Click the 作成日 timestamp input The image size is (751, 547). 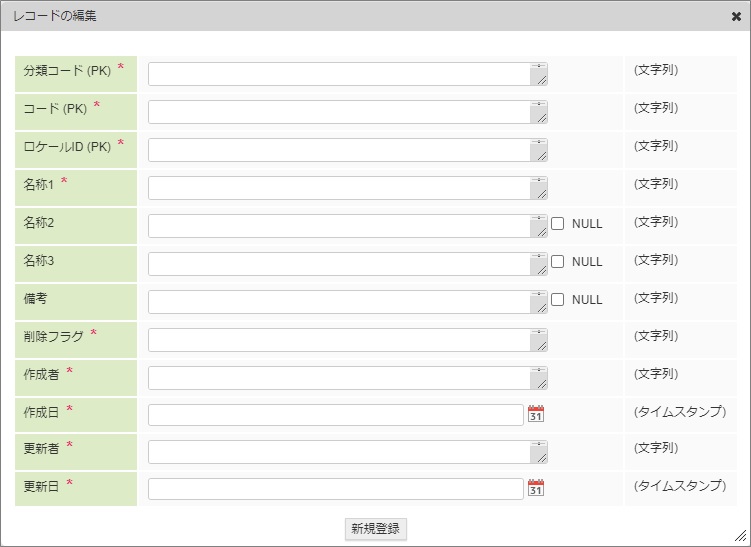[x=335, y=415]
